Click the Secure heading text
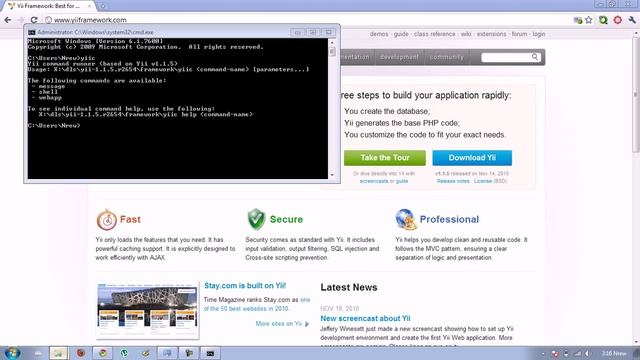640x360 pixels. pos(286,220)
